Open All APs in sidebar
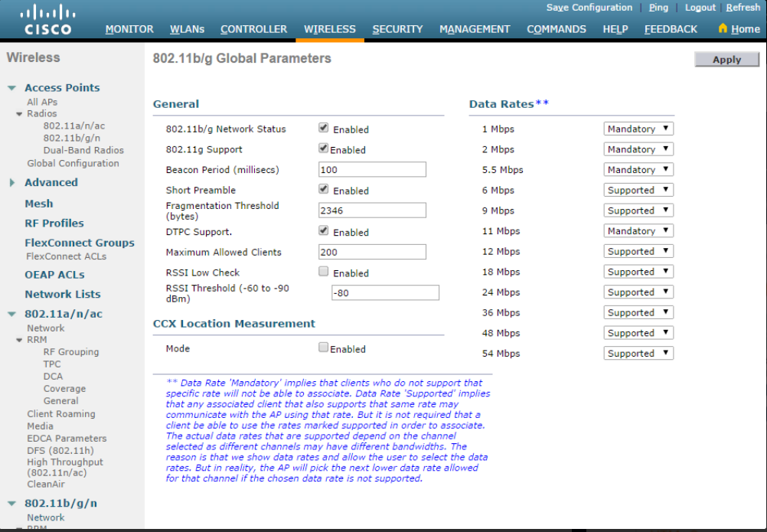Viewport: 767px width, 532px height. pos(42,103)
